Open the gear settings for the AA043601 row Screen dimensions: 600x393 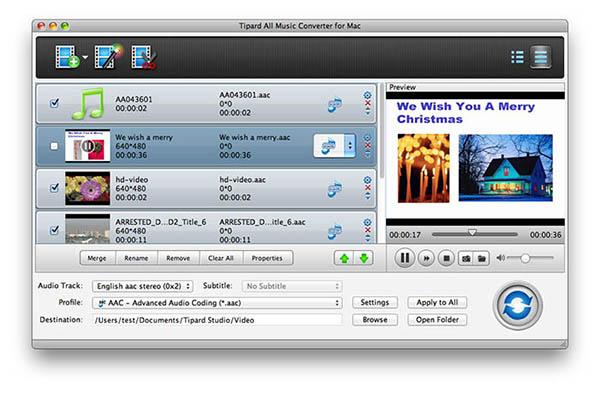pyautogui.click(x=367, y=95)
